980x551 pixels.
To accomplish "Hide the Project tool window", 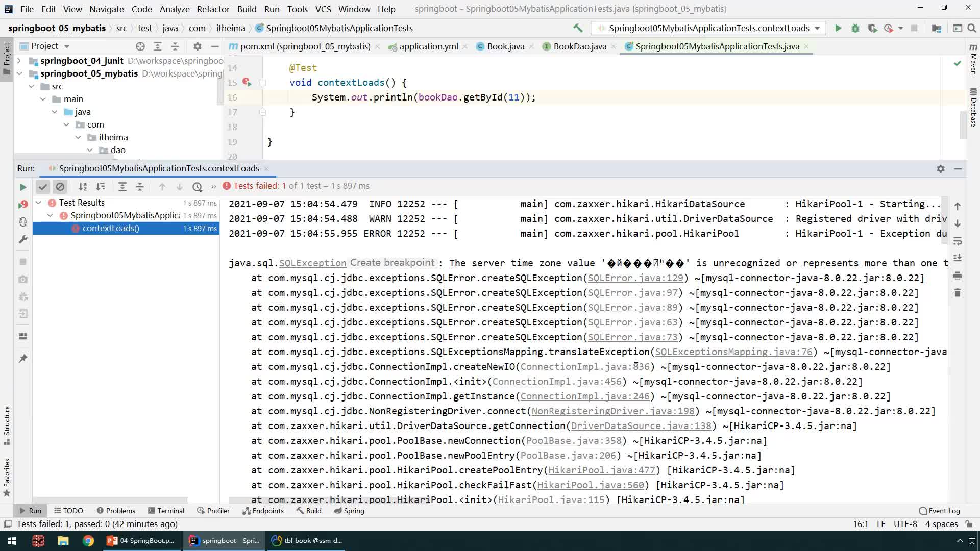I will (215, 46).
